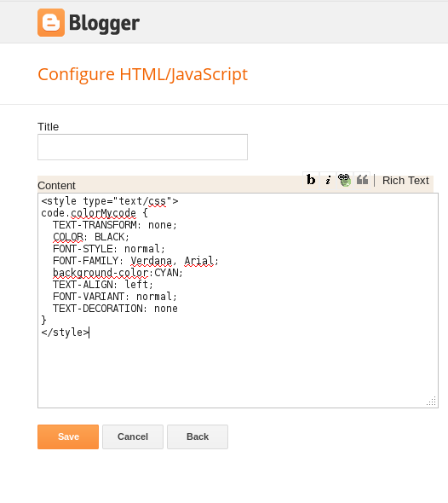Click the 'FONT-FAMILY: Verdana, Arial;' line
The height and width of the screenshot is (503, 448).
135,261
